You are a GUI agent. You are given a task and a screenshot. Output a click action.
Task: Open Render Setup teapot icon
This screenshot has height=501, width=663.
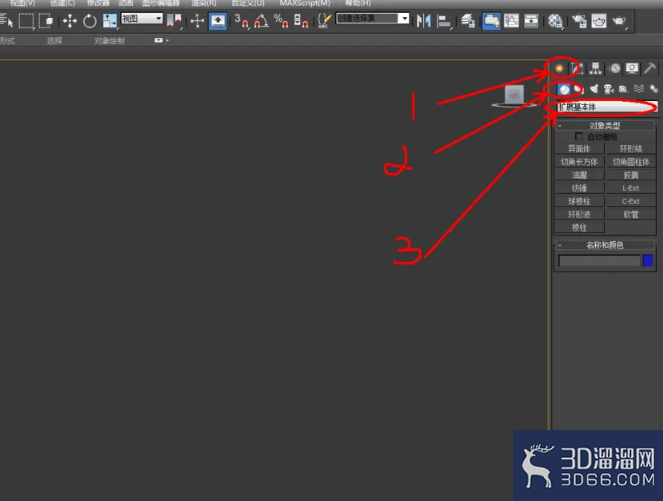tap(579, 21)
